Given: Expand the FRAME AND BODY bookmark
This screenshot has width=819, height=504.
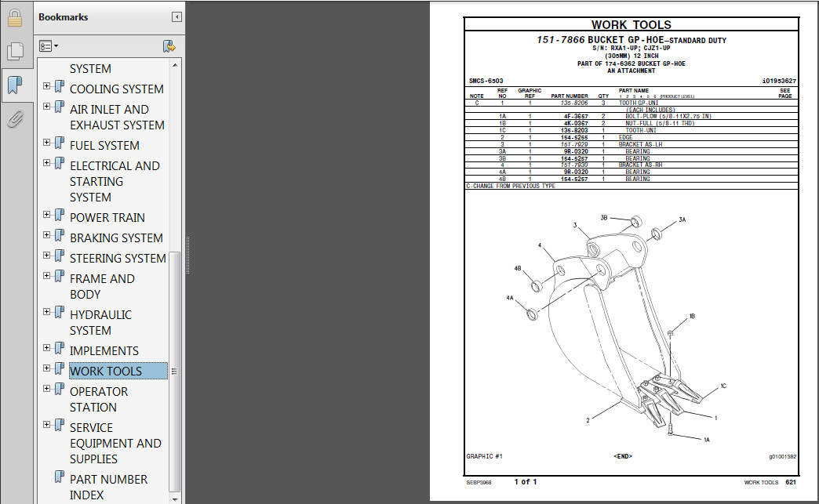Looking at the screenshot, I should click(x=46, y=275).
